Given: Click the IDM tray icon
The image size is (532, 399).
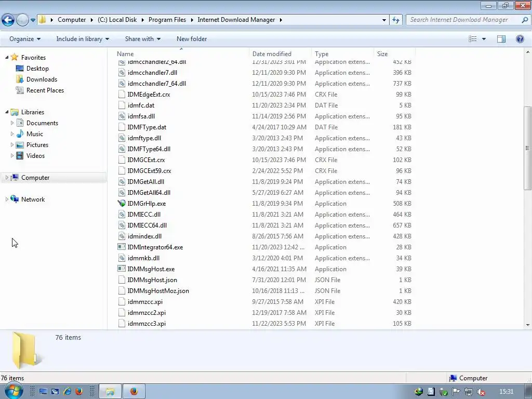Looking at the screenshot, I should 419,392.
